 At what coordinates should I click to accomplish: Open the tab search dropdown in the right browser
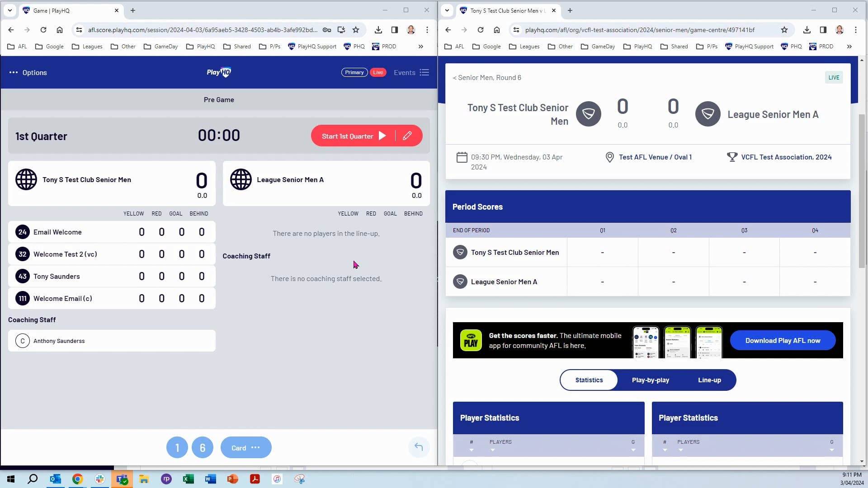pyautogui.click(x=447, y=10)
